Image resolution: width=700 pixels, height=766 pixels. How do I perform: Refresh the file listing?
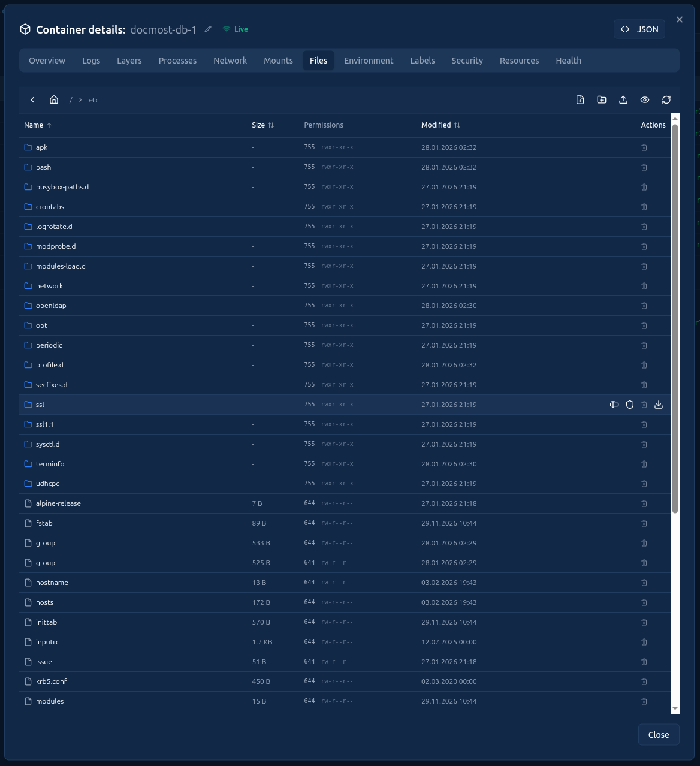(x=666, y=99)
